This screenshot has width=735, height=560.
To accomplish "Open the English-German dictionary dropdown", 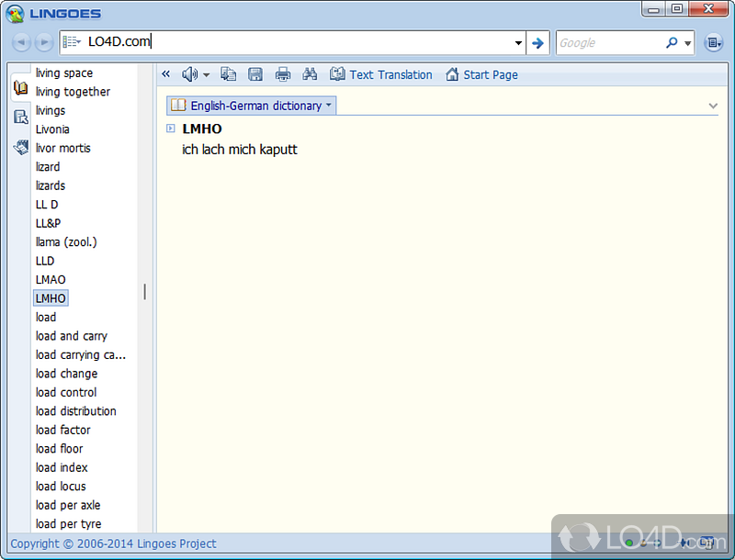I will [x=252, y=106].
